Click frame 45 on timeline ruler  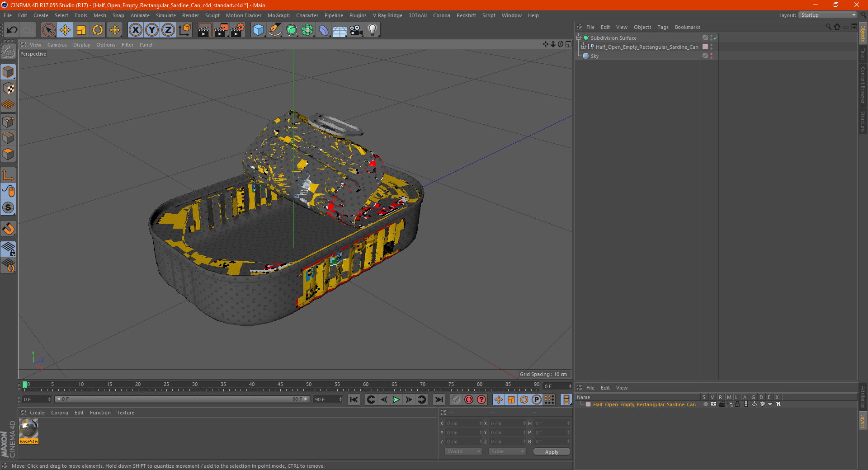click(280, 385)
